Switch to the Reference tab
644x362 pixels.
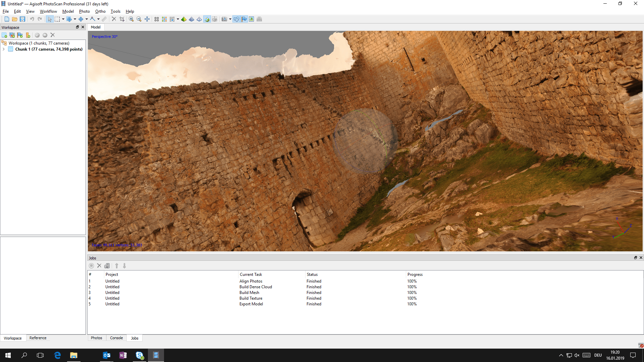click(38, 338)
